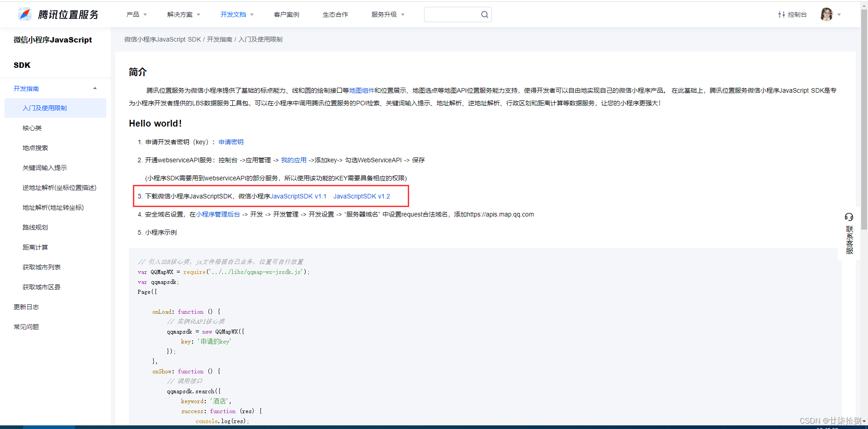The width and height of the screenshot is (868, 429).
Task: Open the 开发文档 dropdown menu
Action: (x=237, y=14)
